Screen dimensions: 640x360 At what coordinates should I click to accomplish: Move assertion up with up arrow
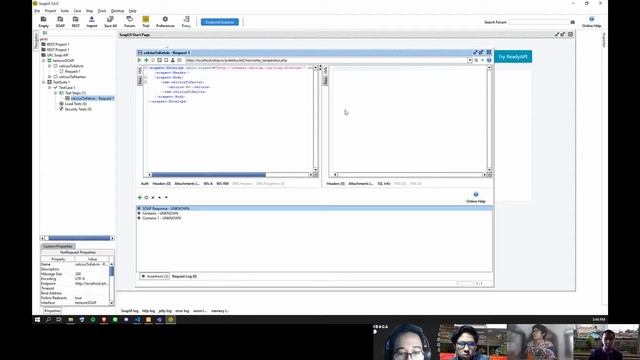pos(159,198)
